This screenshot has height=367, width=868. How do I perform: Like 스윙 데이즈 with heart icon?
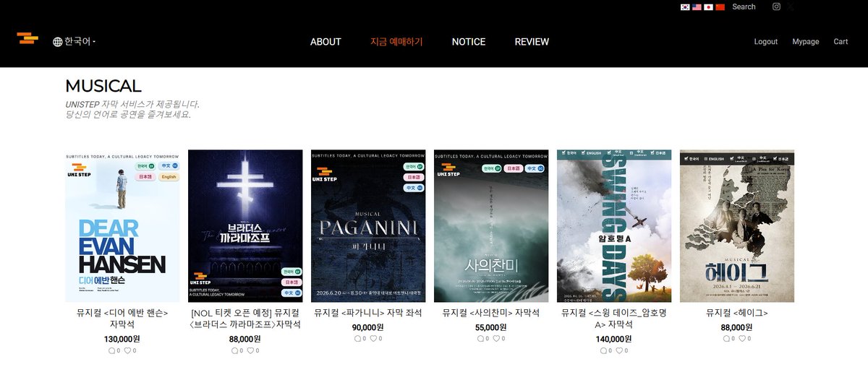tap(619, 350)
